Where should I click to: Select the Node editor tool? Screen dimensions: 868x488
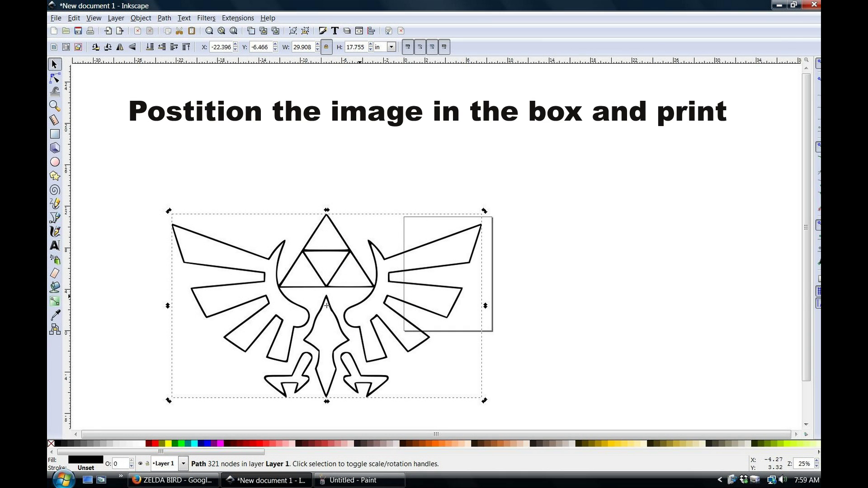[x=54, y=78]
